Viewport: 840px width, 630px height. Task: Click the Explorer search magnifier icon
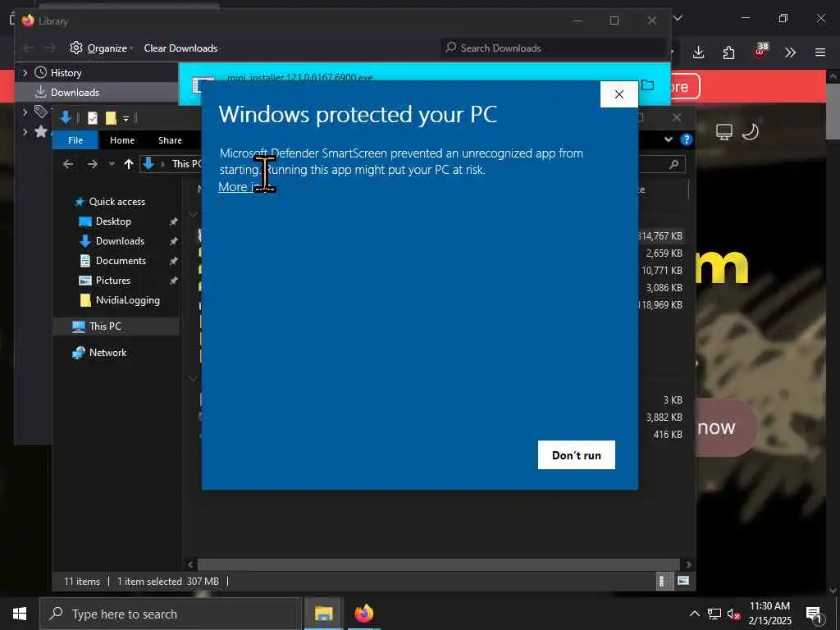[x=673, y=164]
